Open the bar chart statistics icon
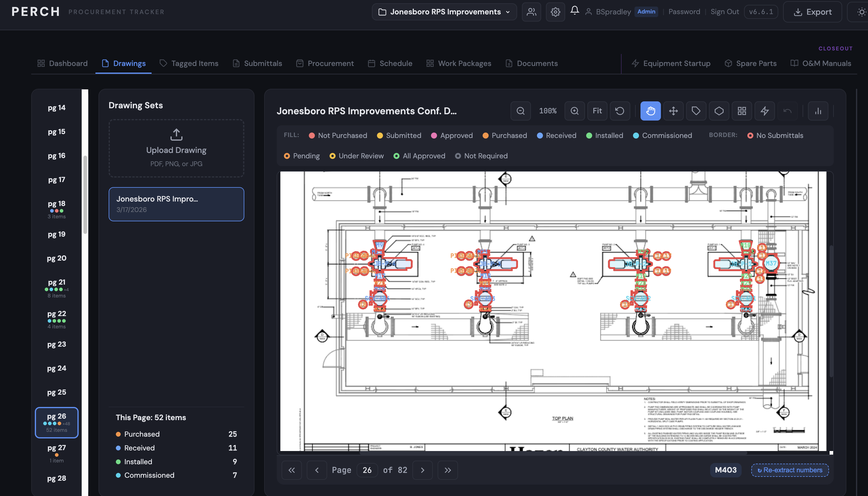 pos(818,111)
